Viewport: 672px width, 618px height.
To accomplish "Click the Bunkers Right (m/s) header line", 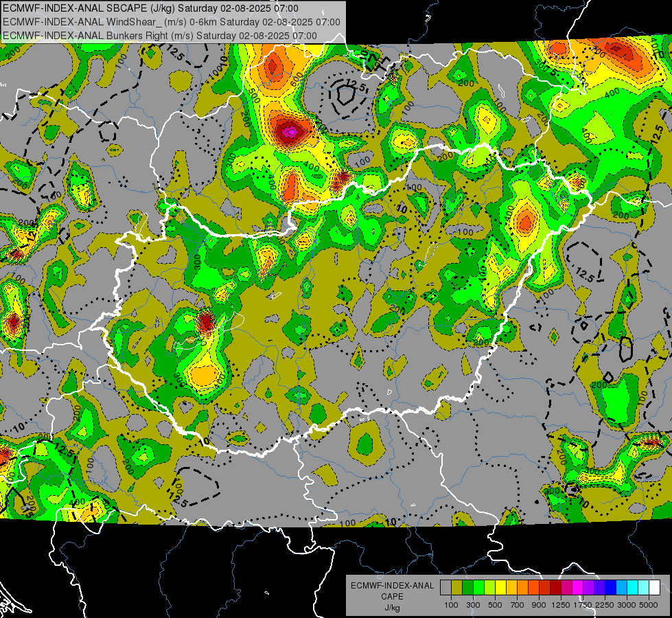I will point(160,36).
